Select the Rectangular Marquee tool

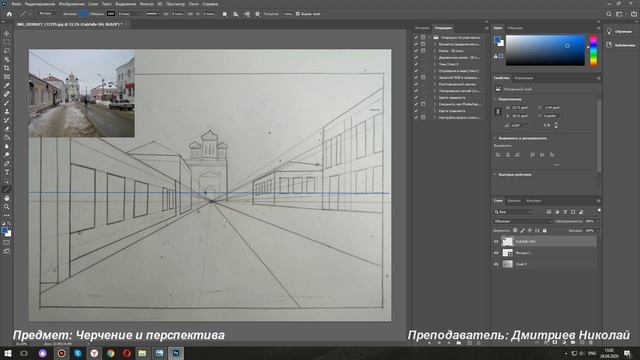click(7, 42)
